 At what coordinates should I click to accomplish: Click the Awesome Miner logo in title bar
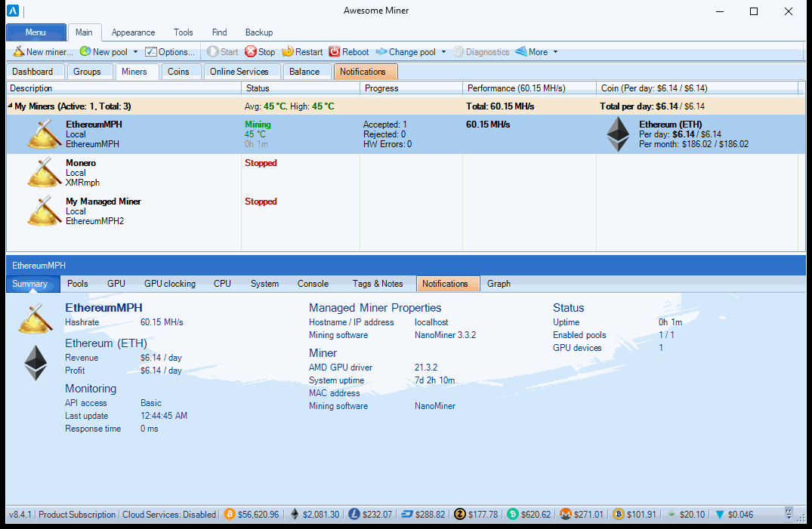(12, 11)
